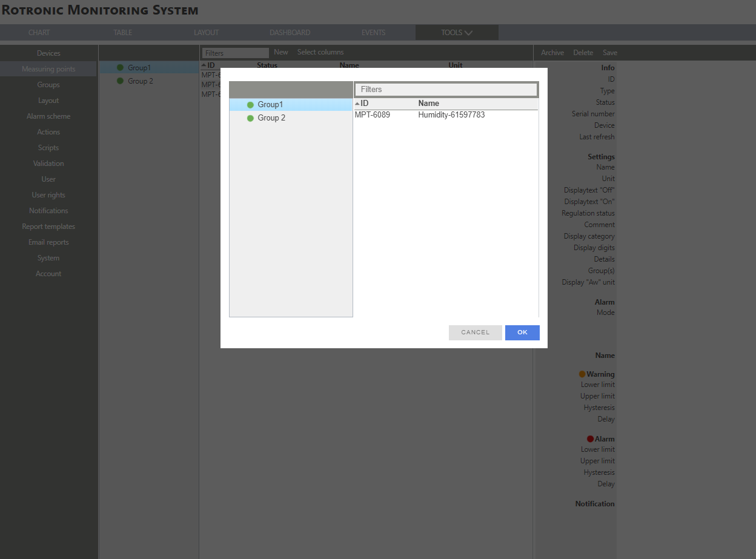Click Save in the right panel toolbar
The height and width of the screenshot is (559, 756).
click(x=610, y=53)
